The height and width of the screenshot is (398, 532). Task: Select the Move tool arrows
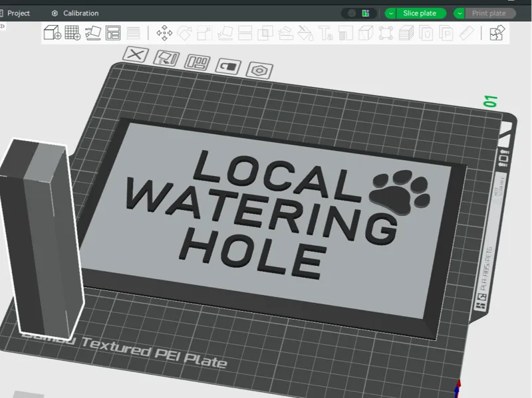(164, 33)
